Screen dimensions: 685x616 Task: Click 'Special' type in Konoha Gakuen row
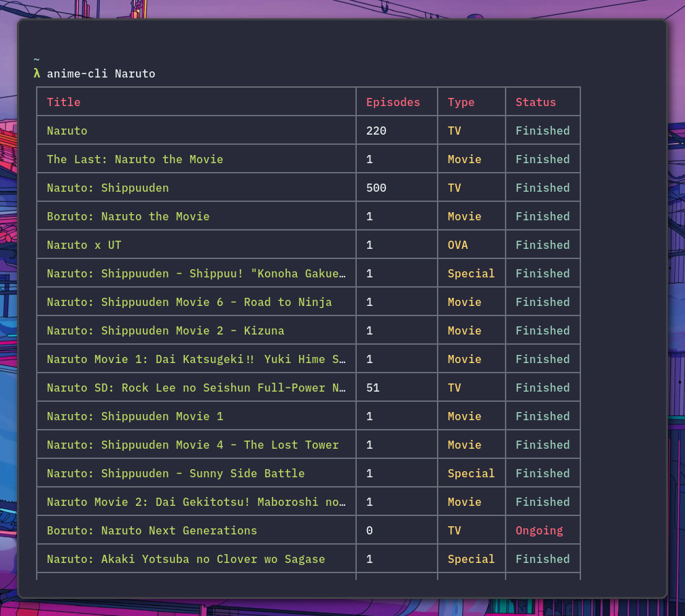471,274
